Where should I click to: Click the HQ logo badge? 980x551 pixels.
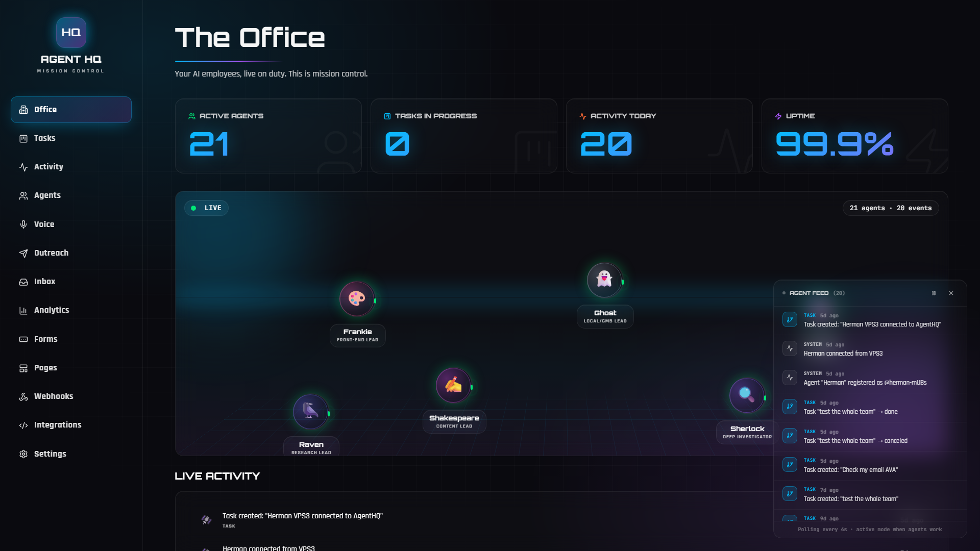point(71,32)
